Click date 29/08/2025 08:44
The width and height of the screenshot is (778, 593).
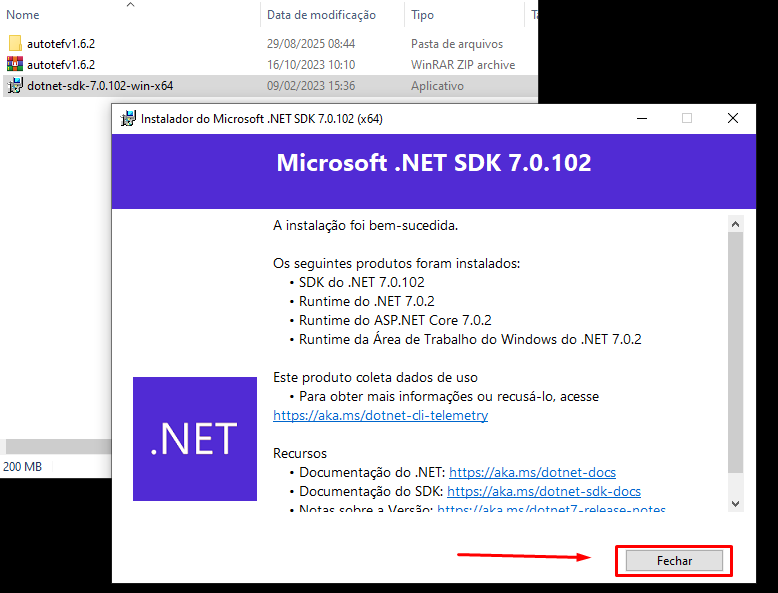[x=311, y=44]
